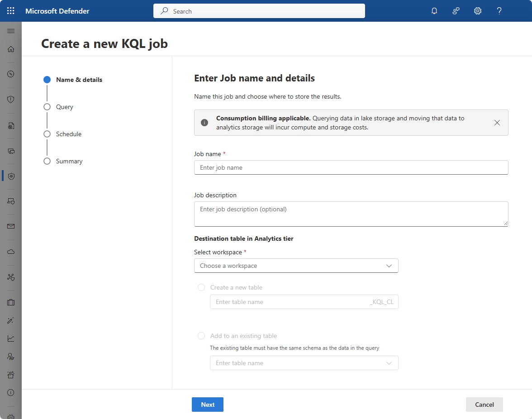Screen dimensions: 532x419
Task: Go to the Summary step
Action: click(69, 161)
